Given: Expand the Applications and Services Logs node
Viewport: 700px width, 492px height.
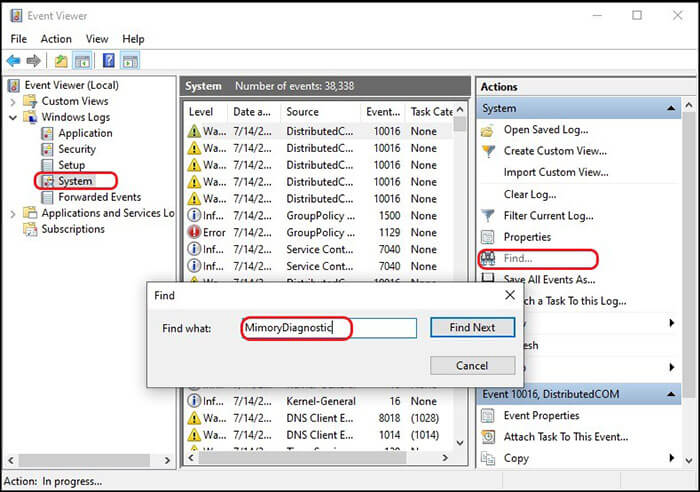Looking at the screenshot, I should (13, 214).
